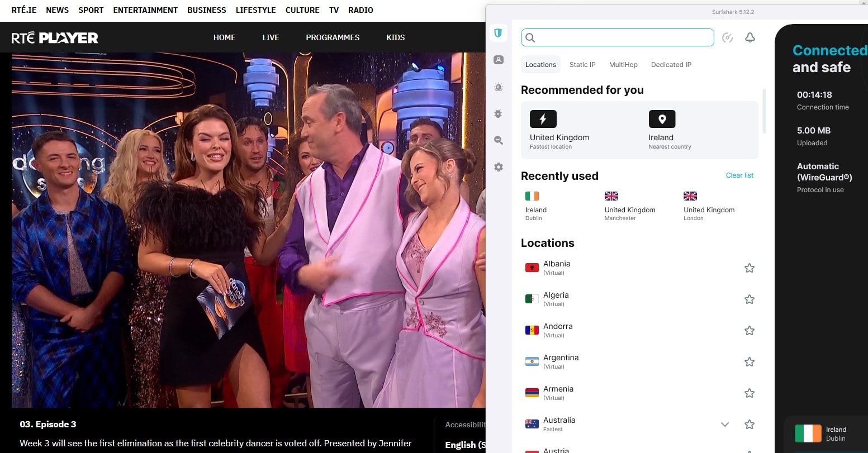Click the Australia flag icon
The width and height of the screenshot is (868, 453).
[532, 425]
